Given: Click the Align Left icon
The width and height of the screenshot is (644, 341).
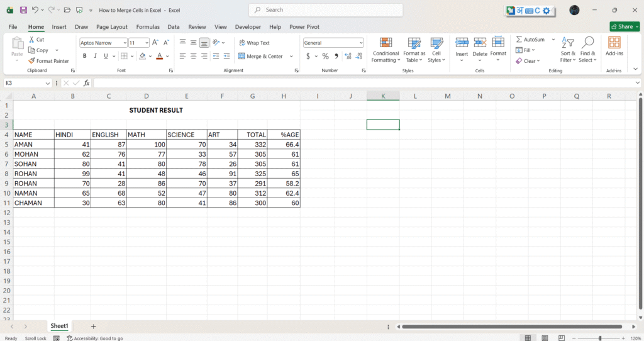Looking at the screenshot, I should (183, 56).
